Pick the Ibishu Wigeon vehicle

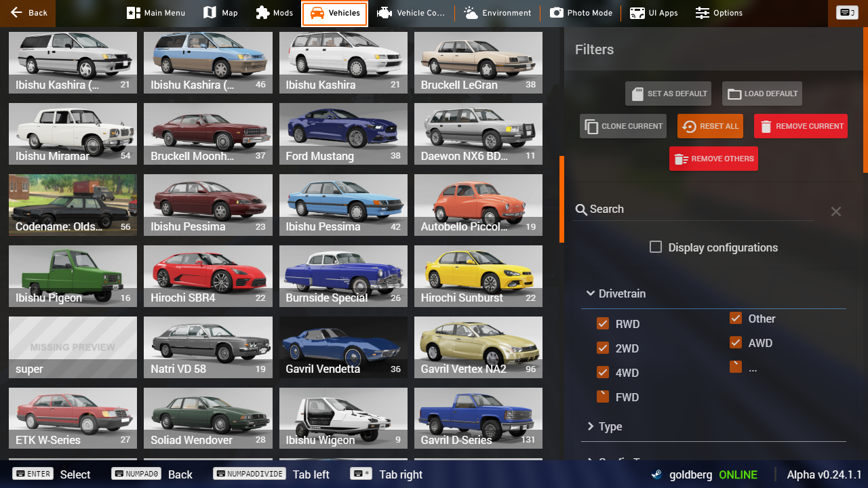click(343, 418)
